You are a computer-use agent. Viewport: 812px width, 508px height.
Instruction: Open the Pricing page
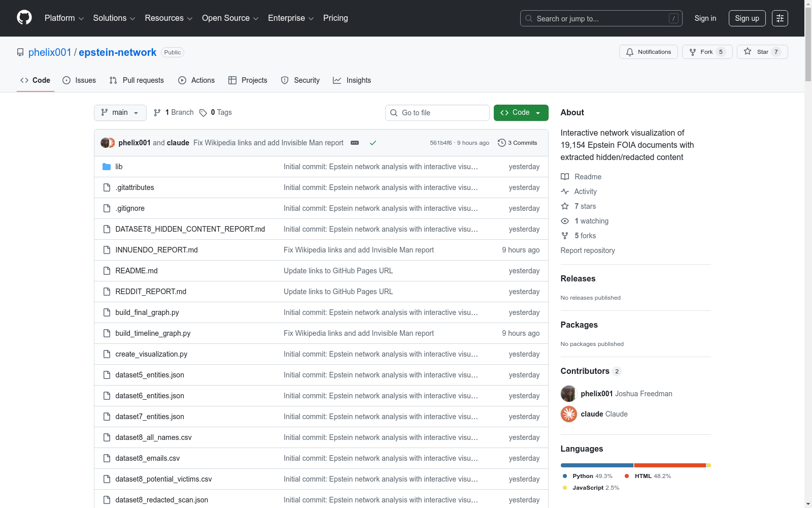click(x=335, y=18)
